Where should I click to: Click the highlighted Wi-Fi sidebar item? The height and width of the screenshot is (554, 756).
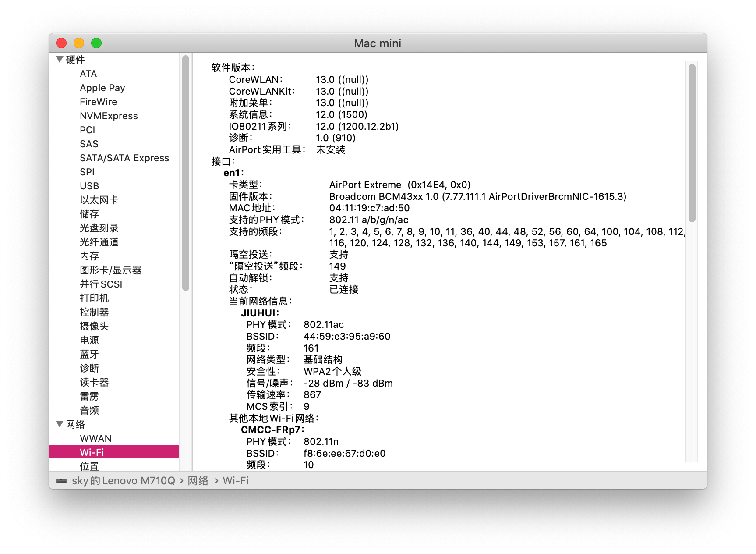point(92,452)
